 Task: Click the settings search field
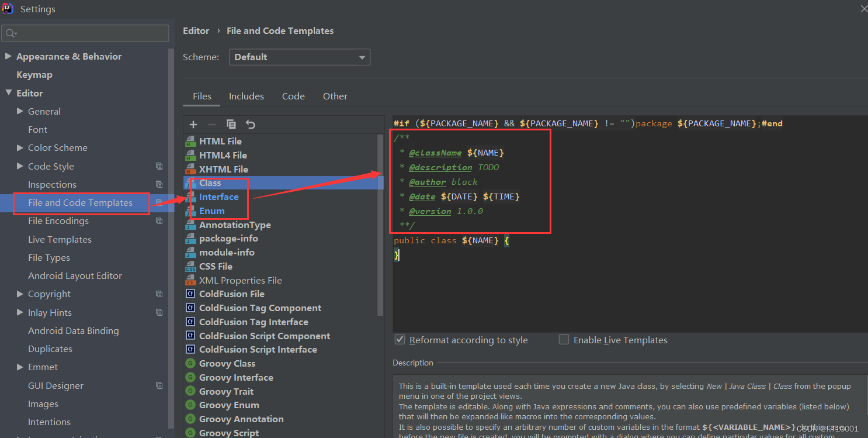click(85, 33)
